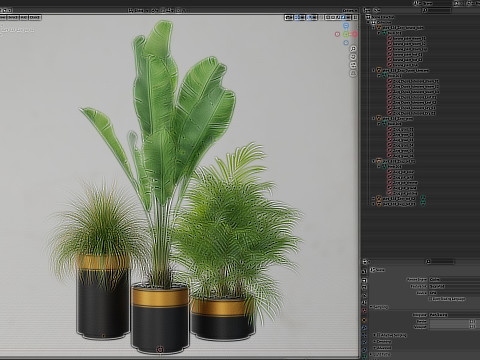Toggle the camera view icon
The image size is (480, 360).
pos(353,65)
